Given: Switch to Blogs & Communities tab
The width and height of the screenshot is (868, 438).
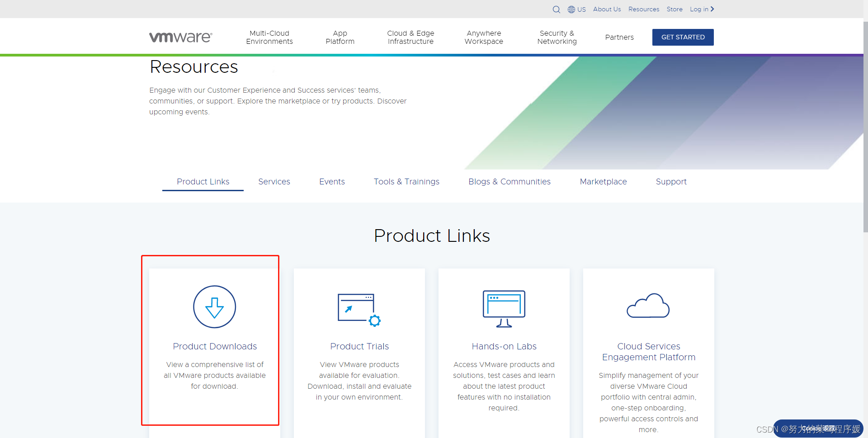Looking at the screenshot, I should click(x=509, y=182).
